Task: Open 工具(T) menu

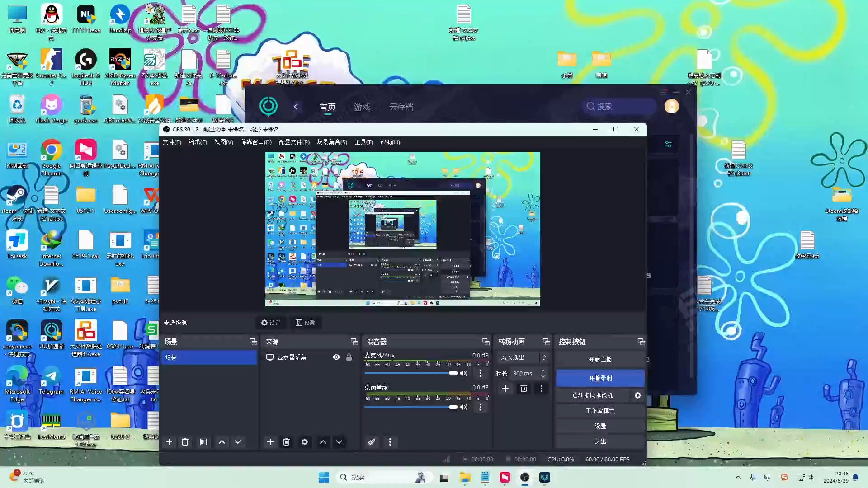Action: (363, 142)
